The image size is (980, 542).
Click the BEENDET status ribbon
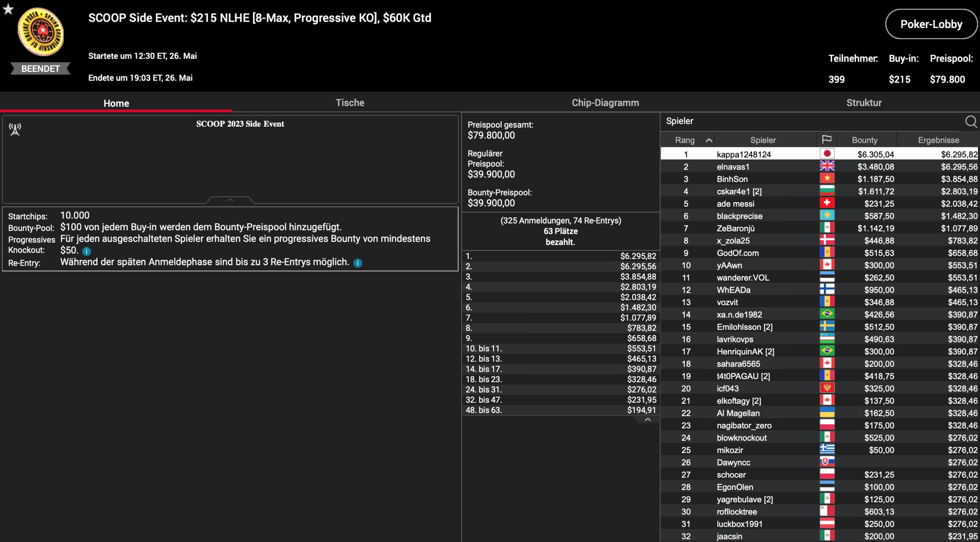click(40, 68)
